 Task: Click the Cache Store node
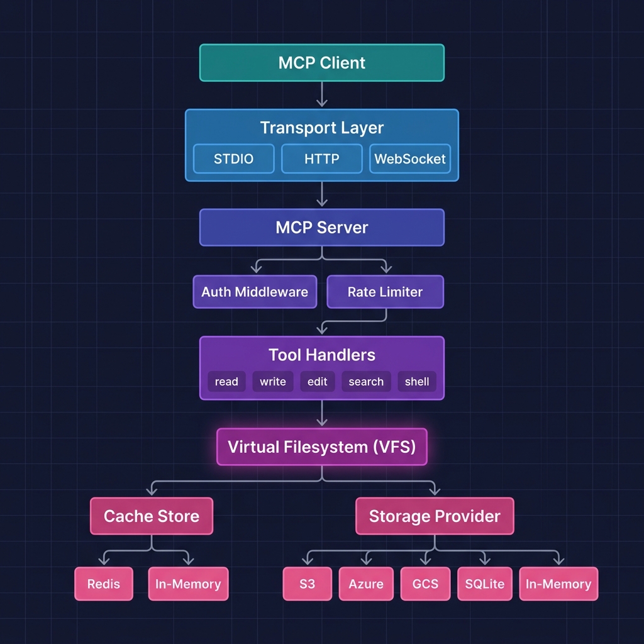click(152, 516)
